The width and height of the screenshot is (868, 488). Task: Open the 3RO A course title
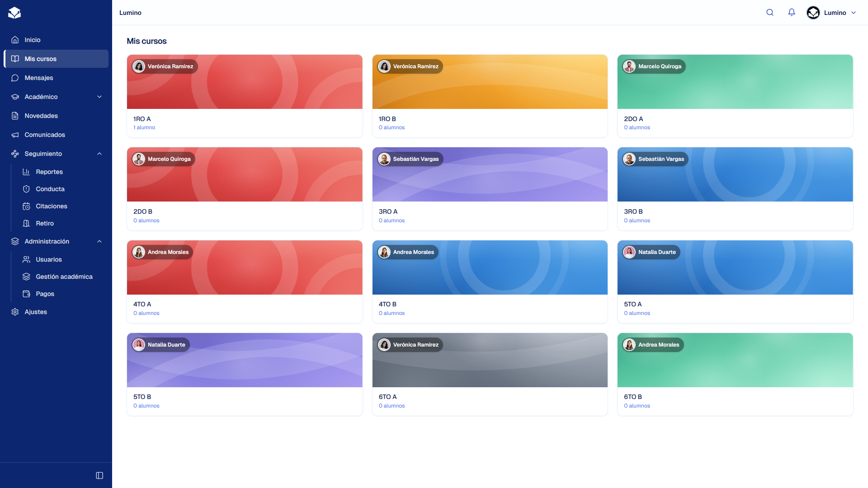tap(388, 211)
